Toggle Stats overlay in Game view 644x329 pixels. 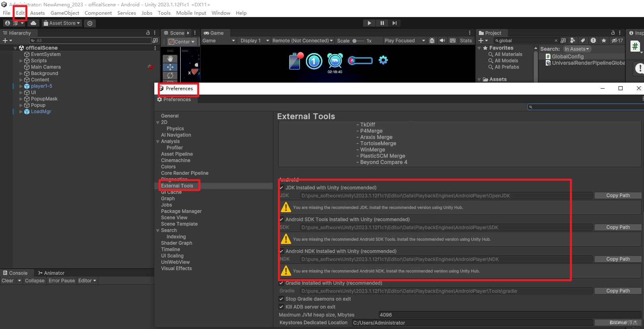[466, 41]
